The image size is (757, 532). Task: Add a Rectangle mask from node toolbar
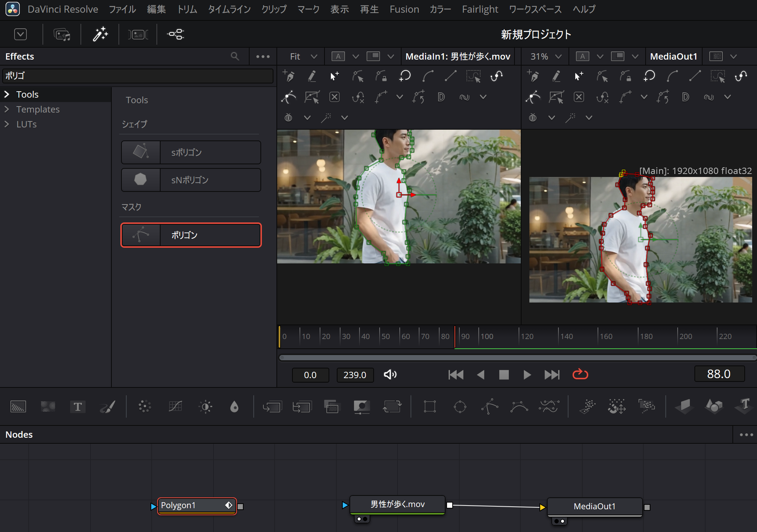[430, 406]
